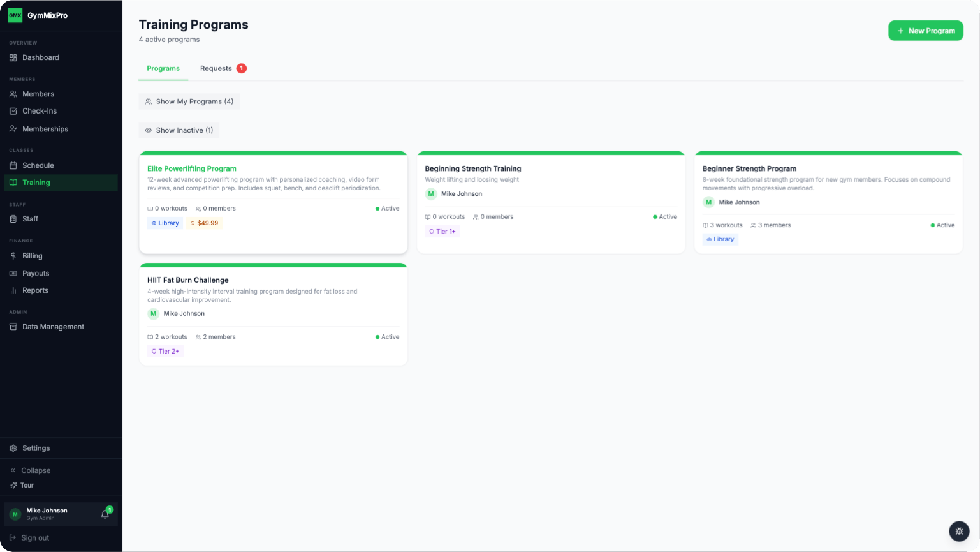
Task: Click the Active status on Elite Powerlifting Program
Action: tap(387, 208)
